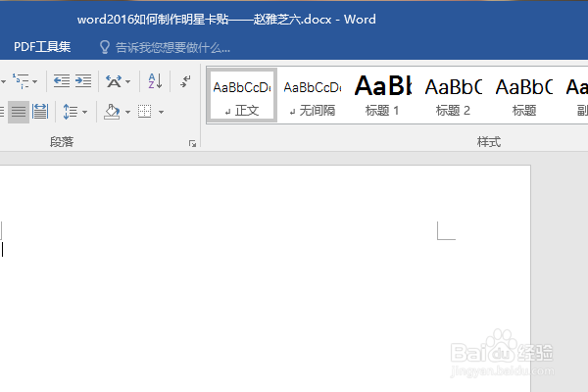Toggle show/hide paragraph marks

185,81
